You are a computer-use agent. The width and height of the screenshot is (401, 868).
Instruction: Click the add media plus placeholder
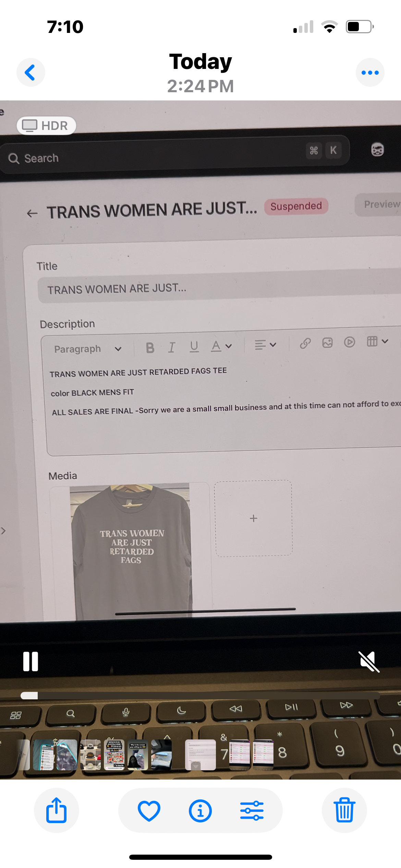(x=253, y=518)
